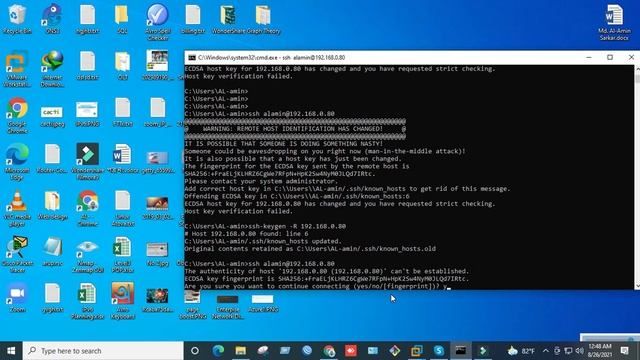Open the Recycle Bin desktop icon

17,18
